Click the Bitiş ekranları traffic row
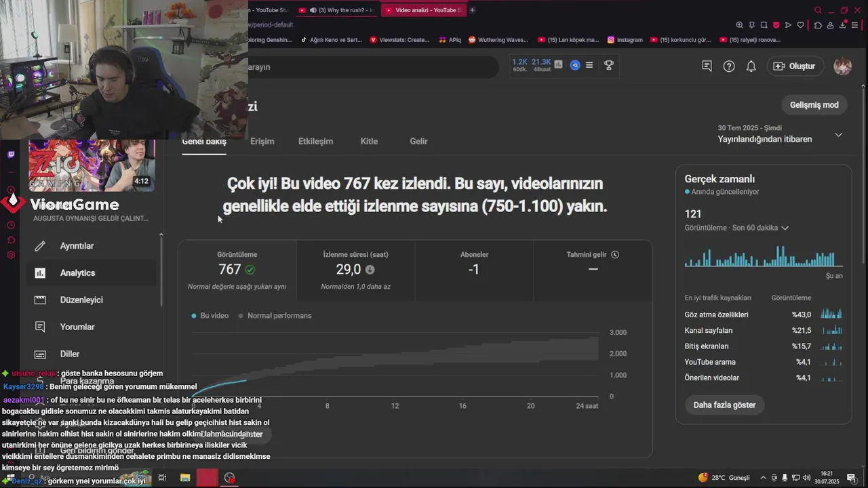This screenshot has height=488, width=868. (764, 346)
